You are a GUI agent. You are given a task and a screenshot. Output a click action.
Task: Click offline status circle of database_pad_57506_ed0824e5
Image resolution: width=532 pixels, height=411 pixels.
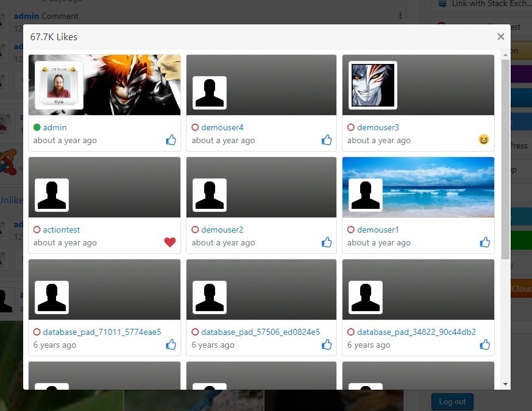(195, 332)
